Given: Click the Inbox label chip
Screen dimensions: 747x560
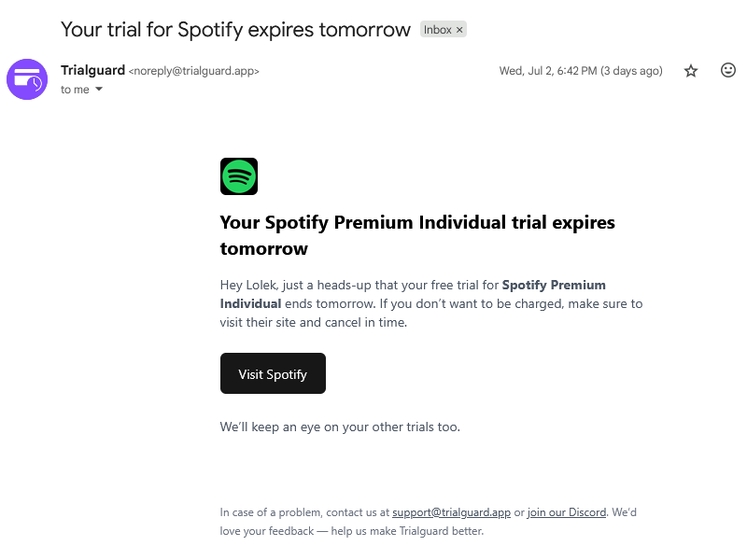Looking at the screenshot, I should 437,30.
